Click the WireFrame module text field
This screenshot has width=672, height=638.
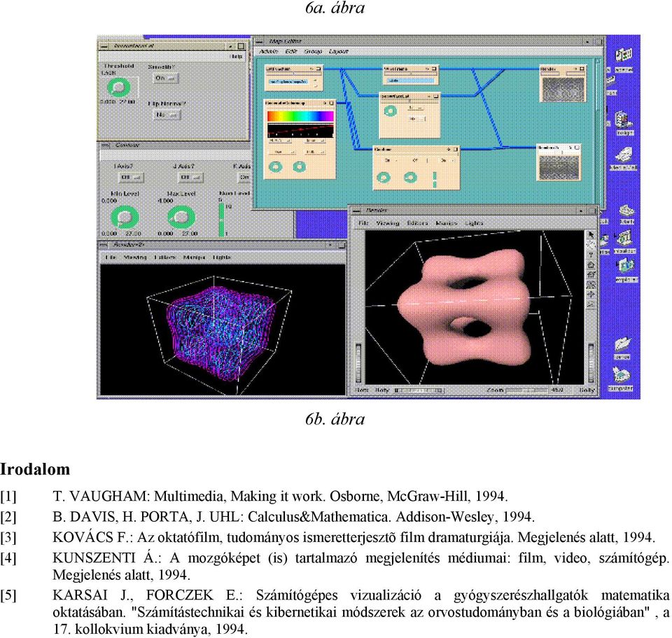point(411,81)
